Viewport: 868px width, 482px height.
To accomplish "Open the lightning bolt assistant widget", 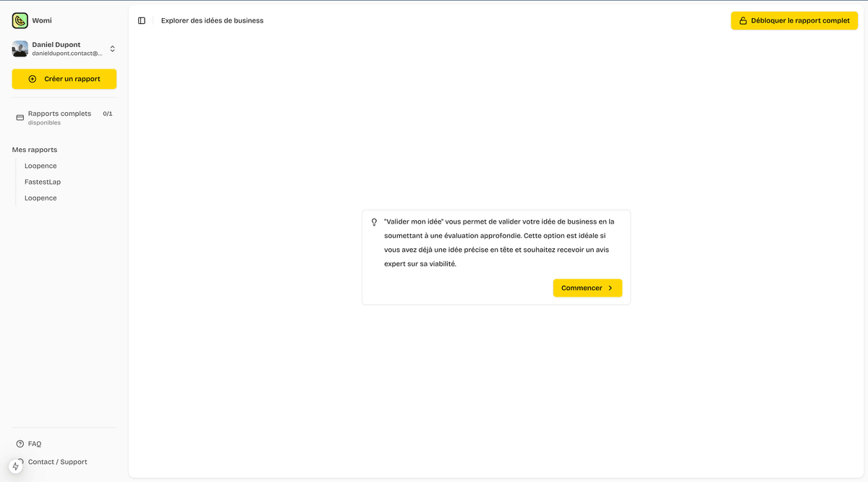I will point(16,466).
